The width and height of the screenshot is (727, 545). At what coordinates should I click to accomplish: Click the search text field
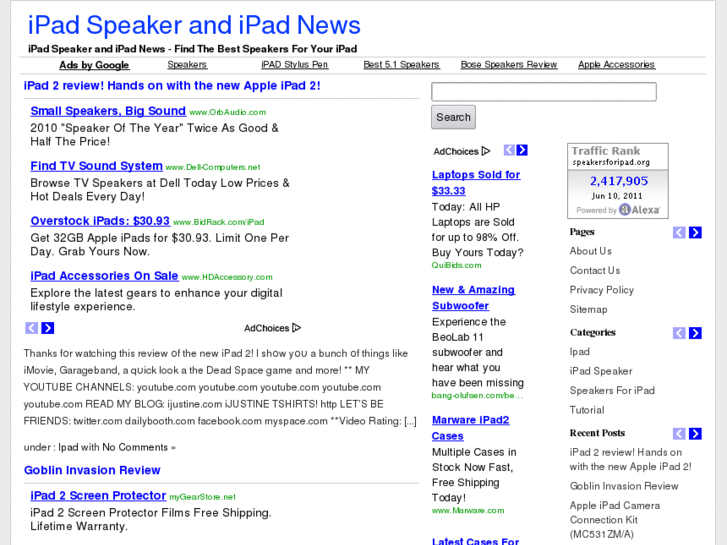click(544, 91)
